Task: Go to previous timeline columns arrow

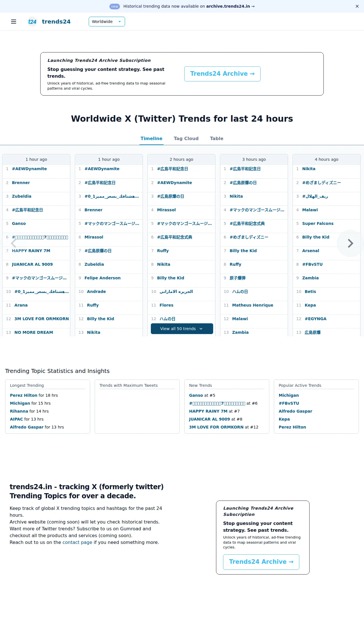Action: tap(13, 243)
